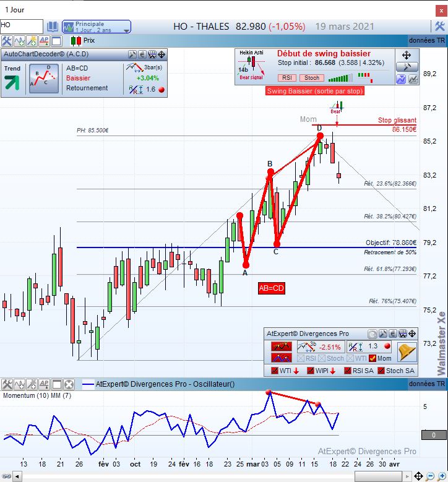Viewport: 448px width, 482px height.
Task: Click the Heikin Ashi Bear signal thumbnail
Action: (x=251, y=65)
